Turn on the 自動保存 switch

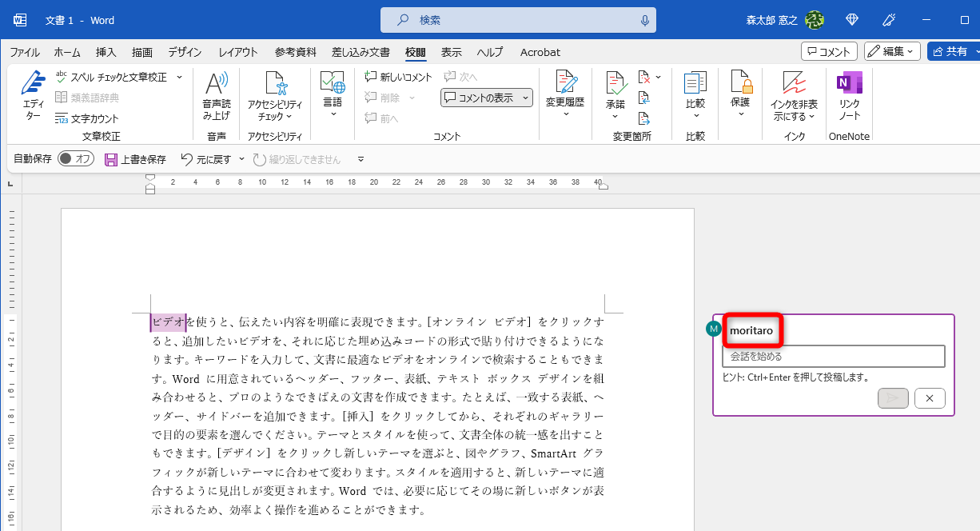click(76, 158)
